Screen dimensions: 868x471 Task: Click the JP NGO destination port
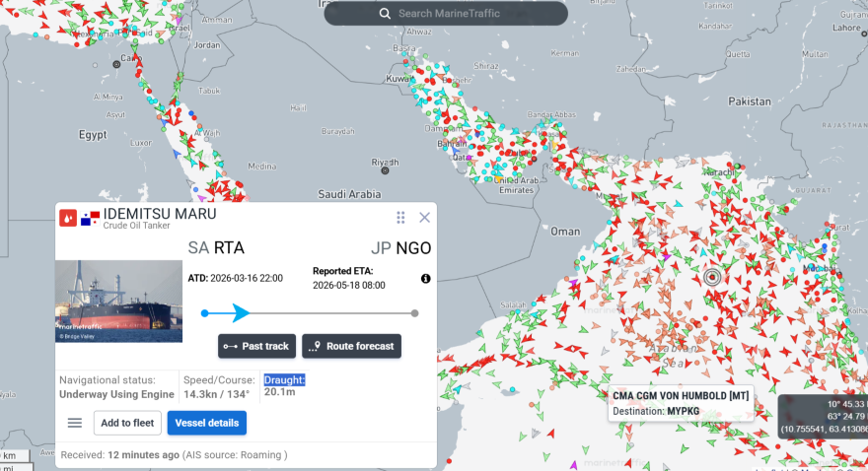pos(399,247)
